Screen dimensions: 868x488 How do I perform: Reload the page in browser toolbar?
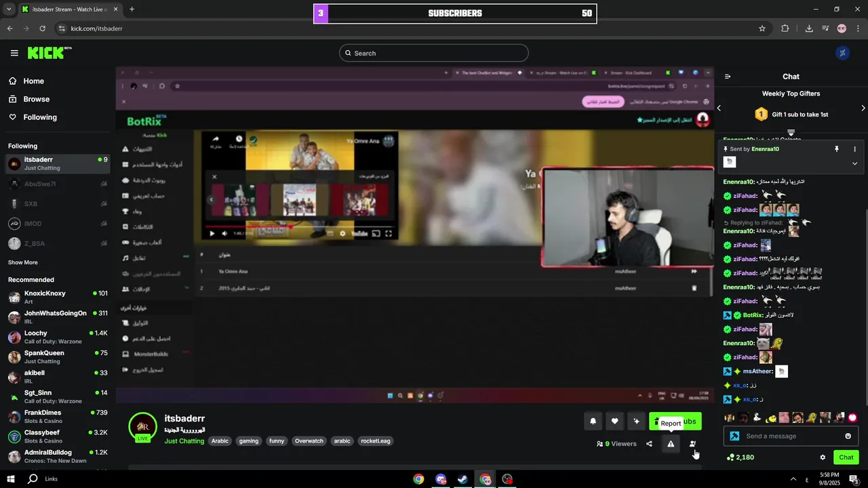coord(42,28)
